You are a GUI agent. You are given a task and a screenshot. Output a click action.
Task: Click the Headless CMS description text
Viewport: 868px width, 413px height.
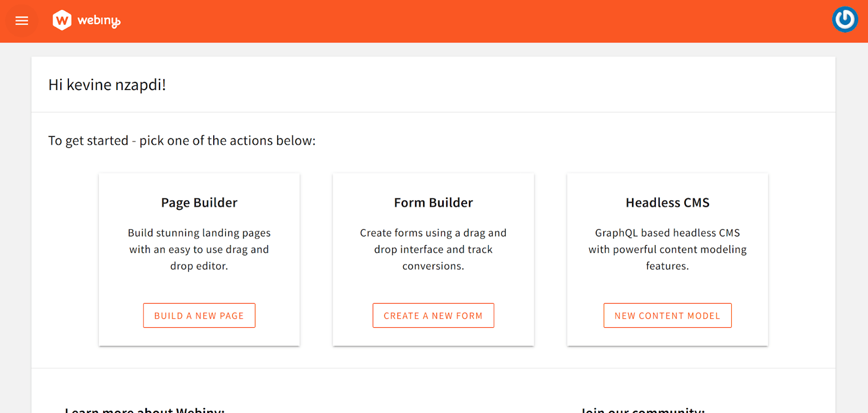point(667,249)
